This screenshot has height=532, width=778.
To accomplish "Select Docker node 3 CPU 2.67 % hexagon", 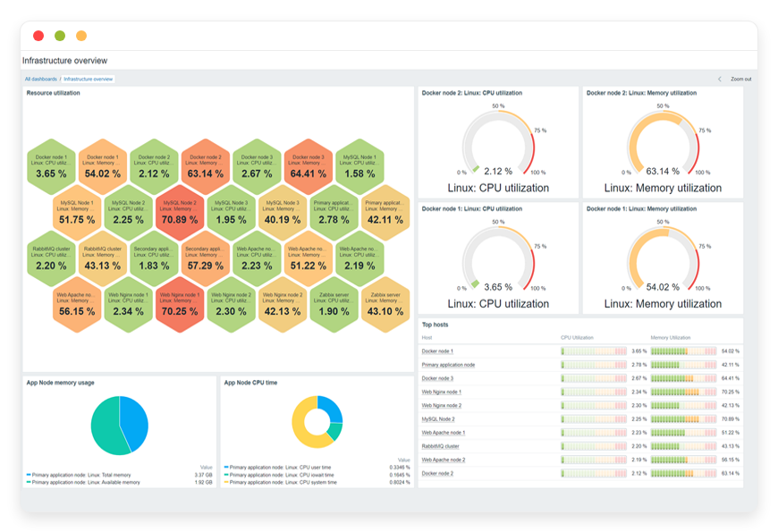I will coord(257,166).
